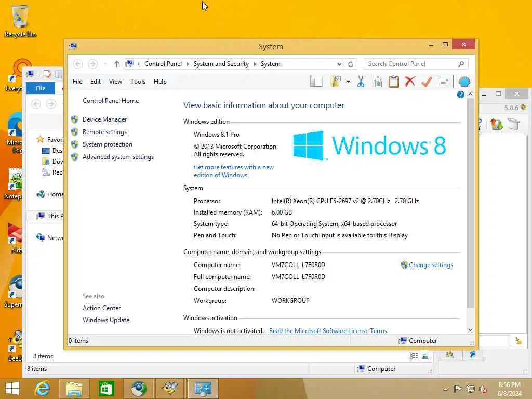The width and height of the screenshot is (532, 399).
Task: Select Network in background Explorer tree
Action: [x=50, y=237]
